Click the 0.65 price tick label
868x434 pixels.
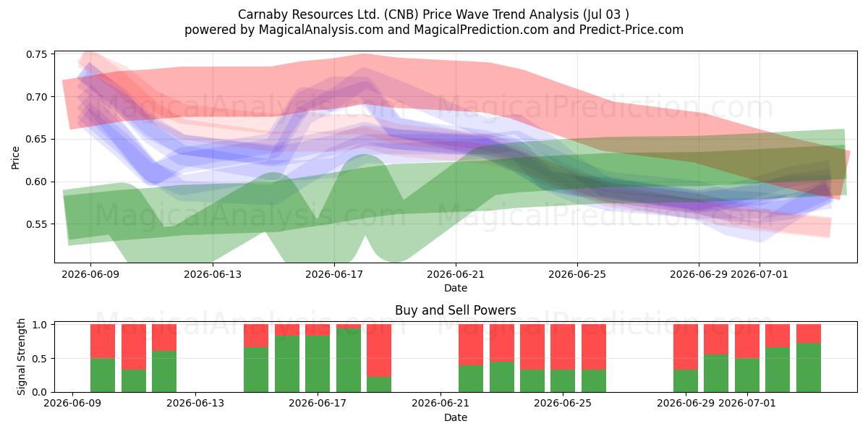37,139
